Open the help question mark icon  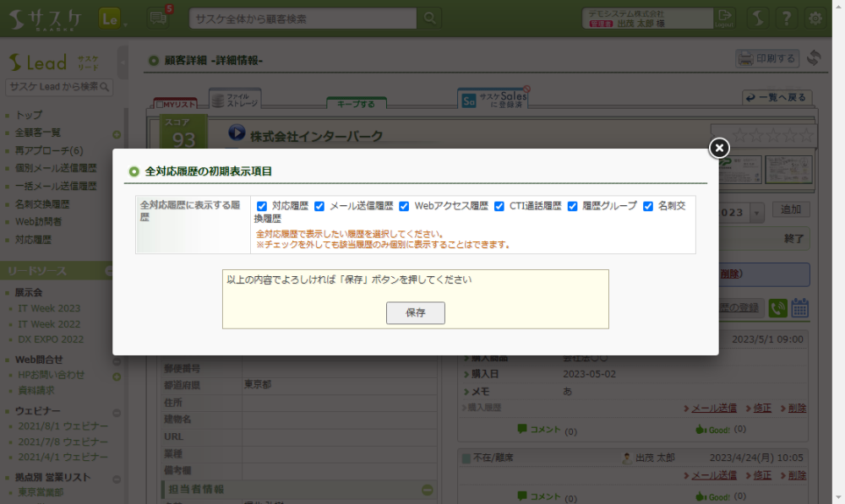point(787,18)
